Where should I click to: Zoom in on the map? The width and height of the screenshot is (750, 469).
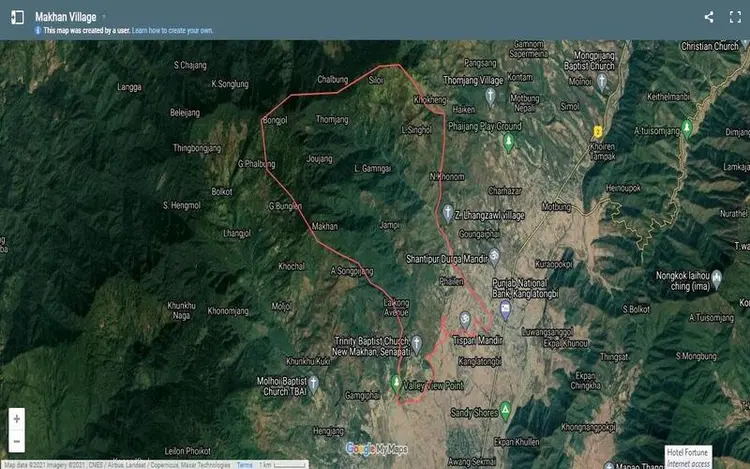pyautogui.click(x=17, y=419)
